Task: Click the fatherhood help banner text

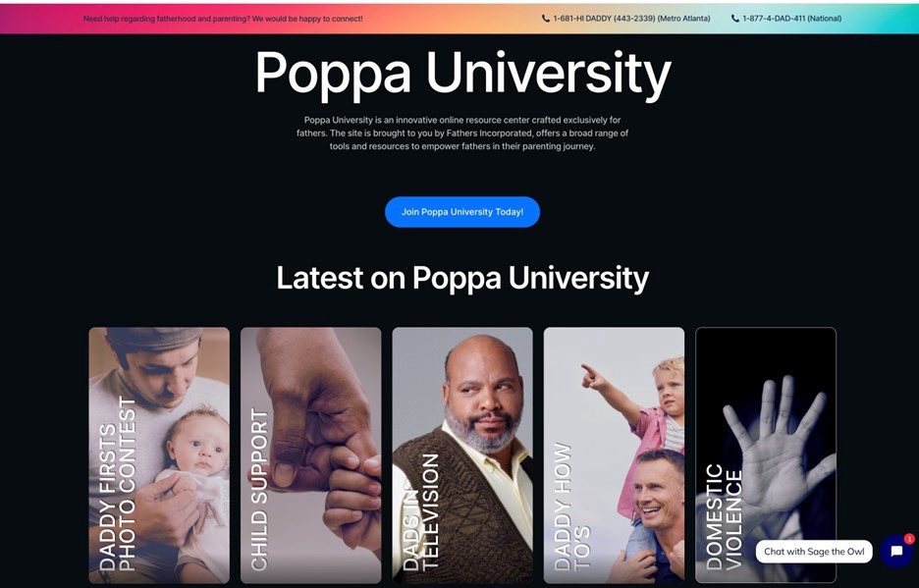Action: point(223,19)
